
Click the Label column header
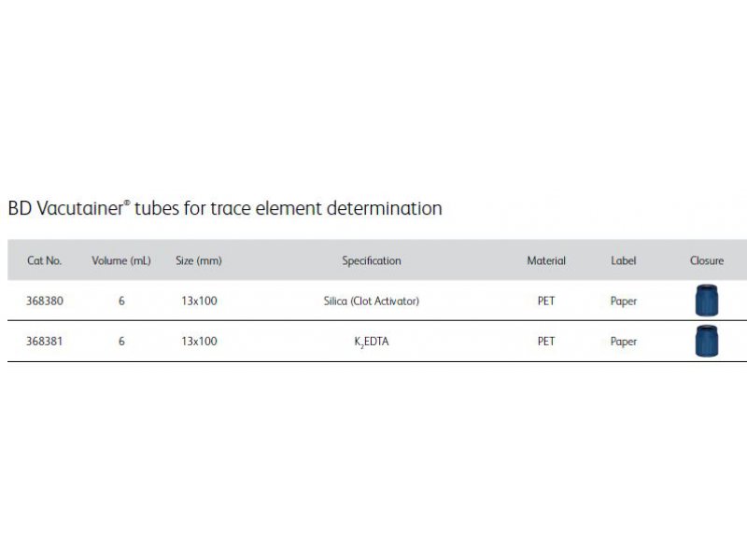pyautogui.click(x=623, y=260)
